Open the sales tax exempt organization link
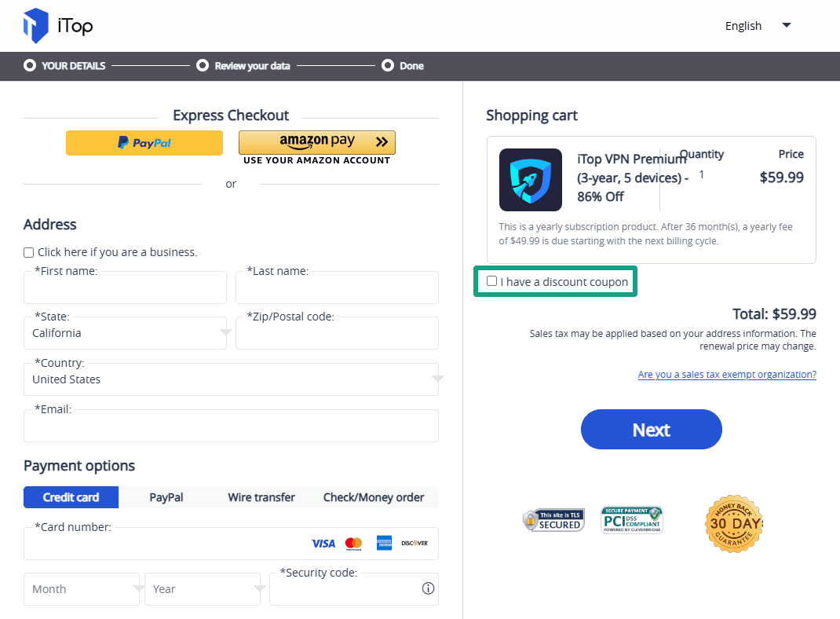This screenshot has width=840, height=619. [x=727, y=375]
